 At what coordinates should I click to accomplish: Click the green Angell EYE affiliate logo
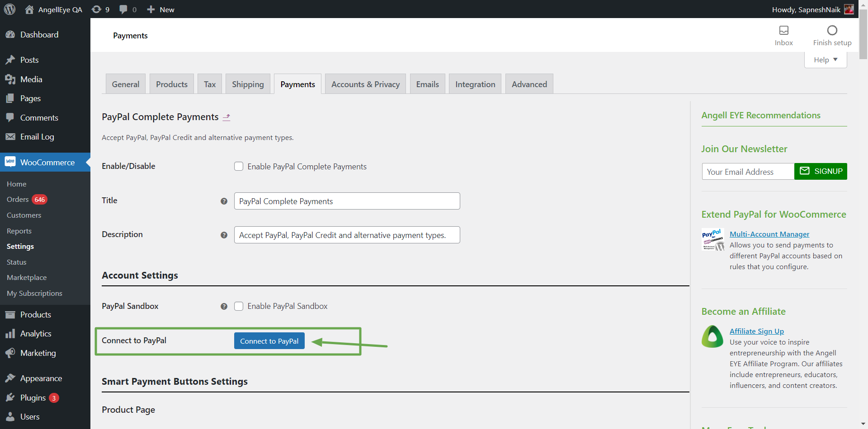[712, 336]
